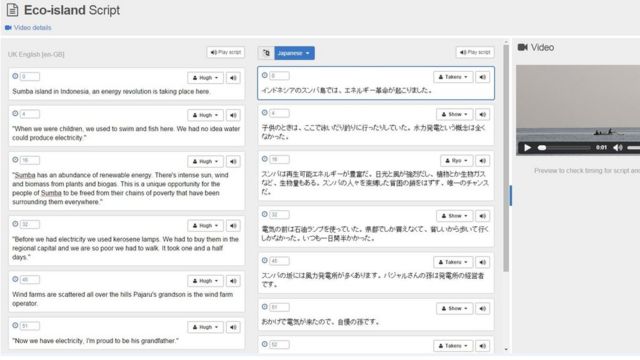Click the video volume slider
Viewport: 640px width, 360px height.
click(633, 148)
